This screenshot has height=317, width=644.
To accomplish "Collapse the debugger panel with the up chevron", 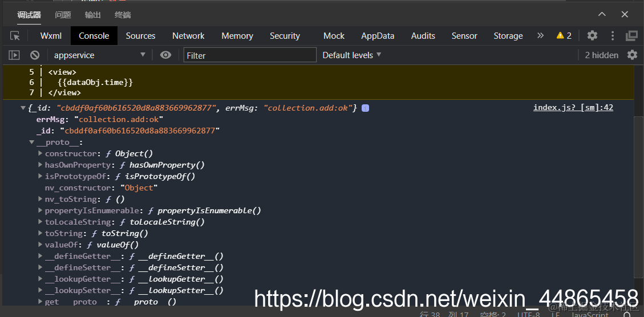I will pos(602,14).
